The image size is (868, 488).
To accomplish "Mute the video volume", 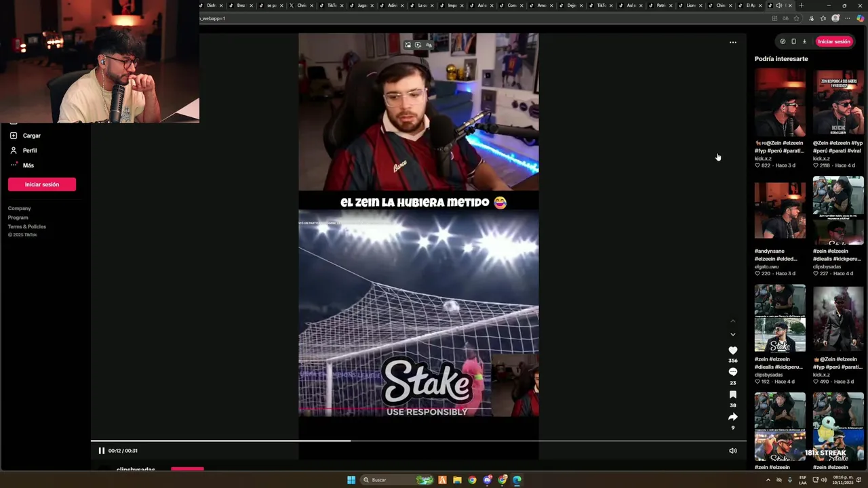I will click(x=732, y=451).
